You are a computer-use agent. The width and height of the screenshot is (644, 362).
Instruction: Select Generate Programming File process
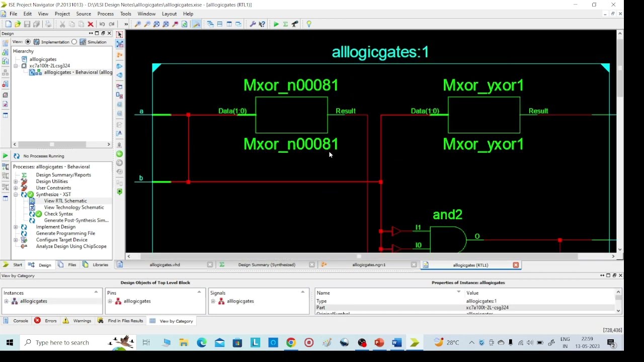[x=65, y=234]
